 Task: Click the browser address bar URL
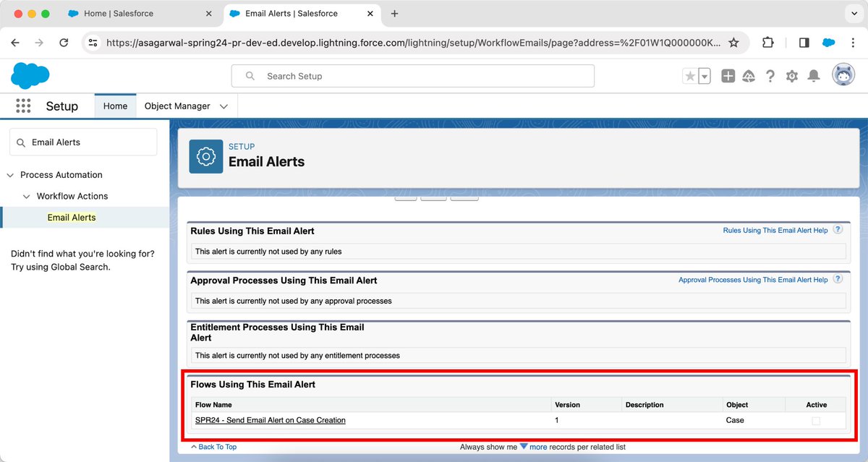tap(413, 43)
